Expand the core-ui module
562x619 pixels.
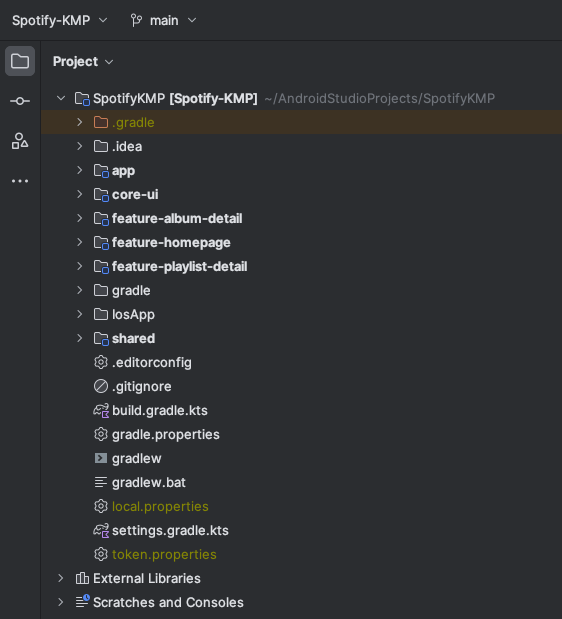coord(79,194)
